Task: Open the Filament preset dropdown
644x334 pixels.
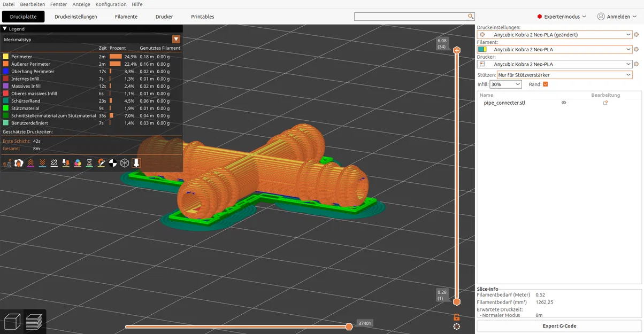Action: coord(555,49)
